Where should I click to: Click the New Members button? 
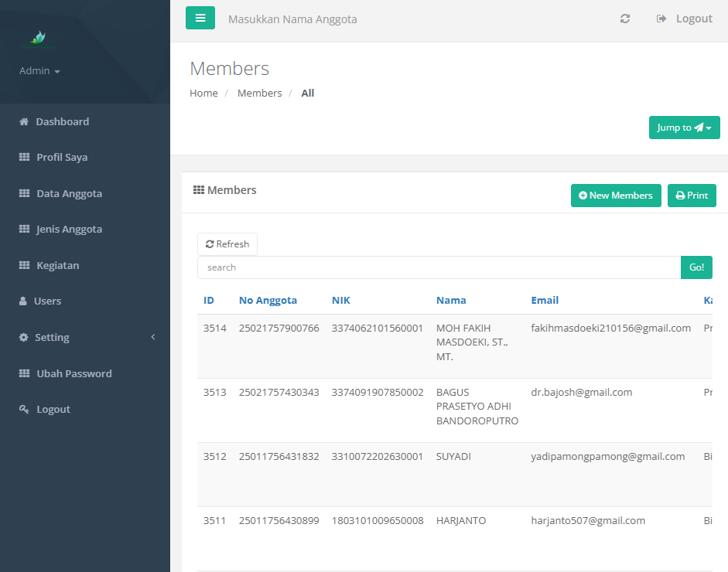(616, 196)
